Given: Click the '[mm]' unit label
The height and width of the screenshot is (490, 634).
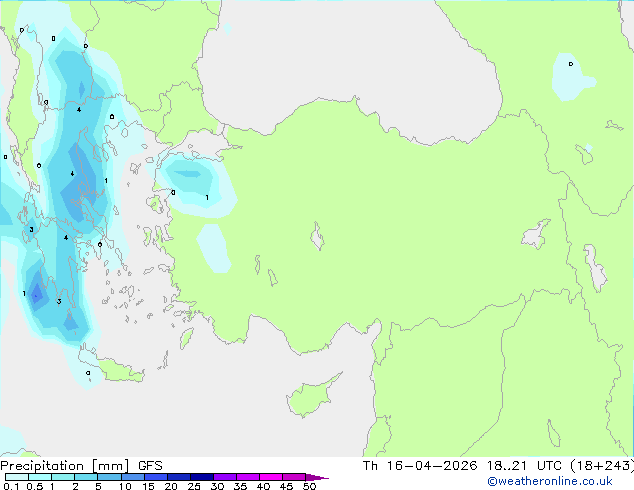Looking at the screenshot, I should pos(110,466).
